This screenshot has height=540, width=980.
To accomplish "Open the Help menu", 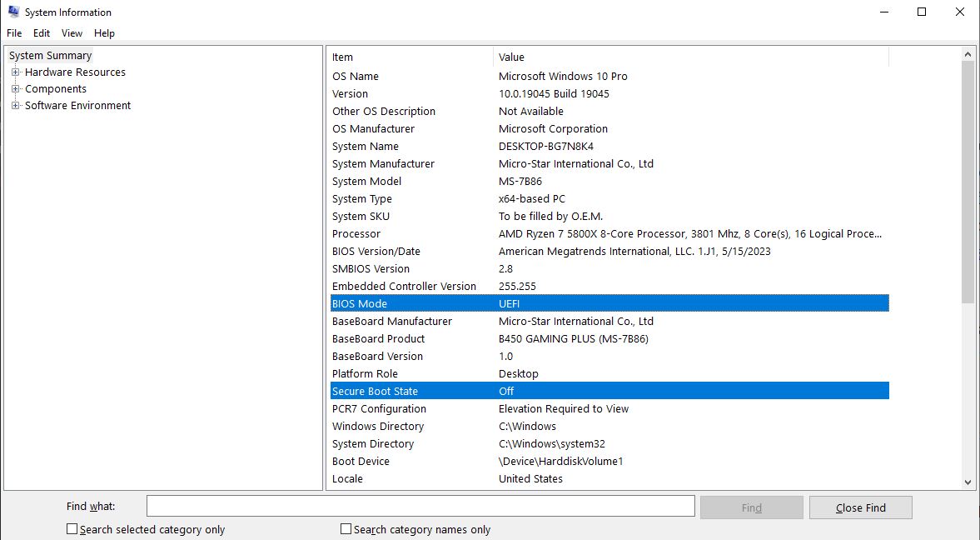I will coord(104,33).
